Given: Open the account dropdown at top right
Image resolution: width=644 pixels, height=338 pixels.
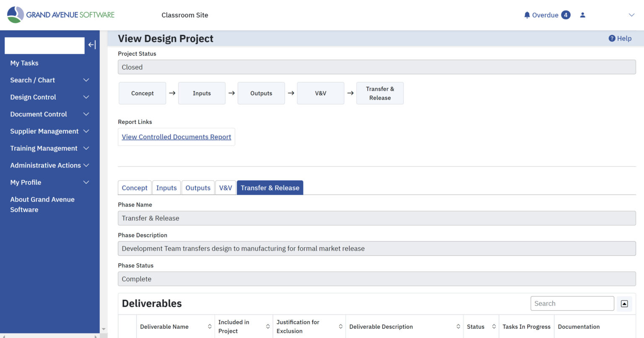Looking at the screenshot, I should tap(631, 15).
